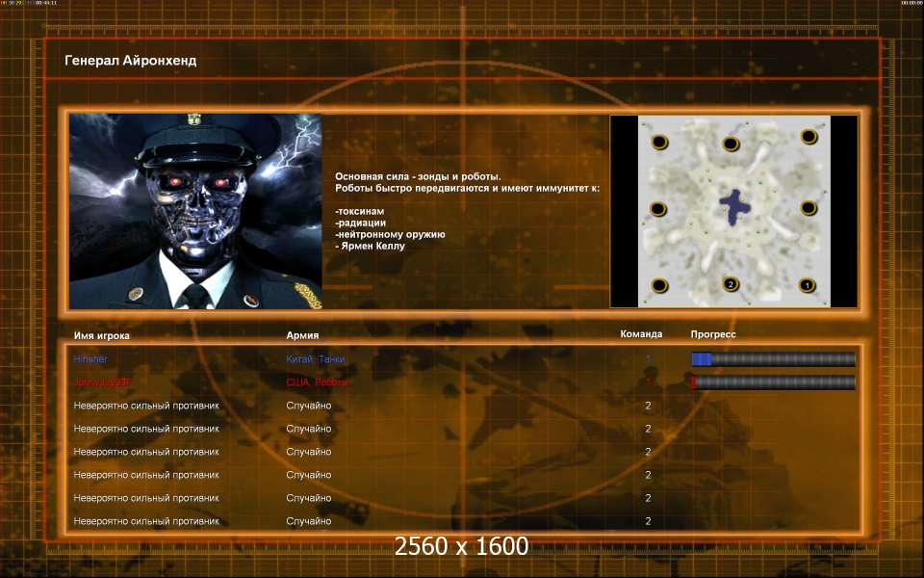The image size is (924, 578).
Task: Click the '2560 x 1600' resolution label
Action: [461, 546]
